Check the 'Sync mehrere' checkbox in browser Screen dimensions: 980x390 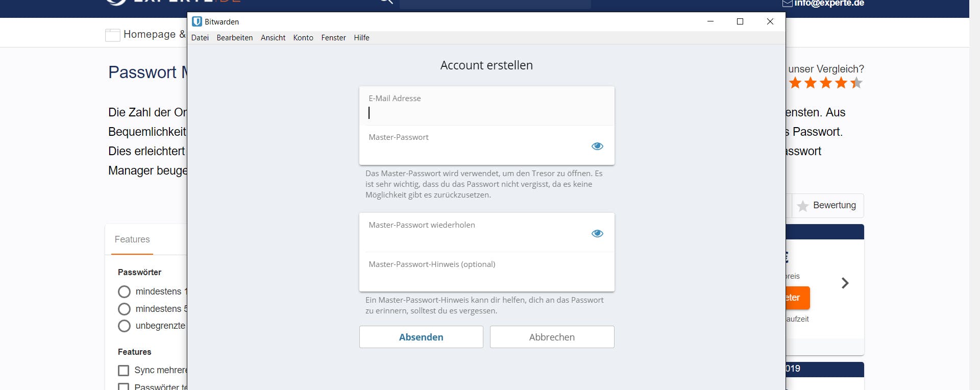[124, 370]
